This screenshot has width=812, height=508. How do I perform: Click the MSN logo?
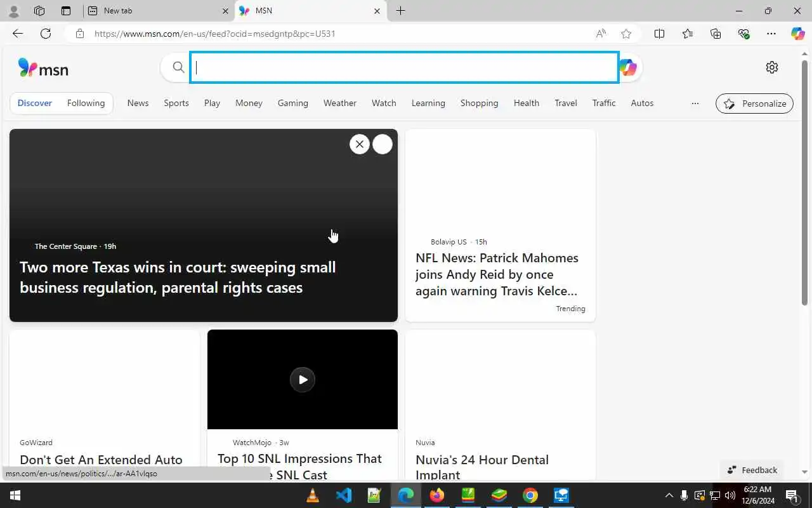click(43, 68)
